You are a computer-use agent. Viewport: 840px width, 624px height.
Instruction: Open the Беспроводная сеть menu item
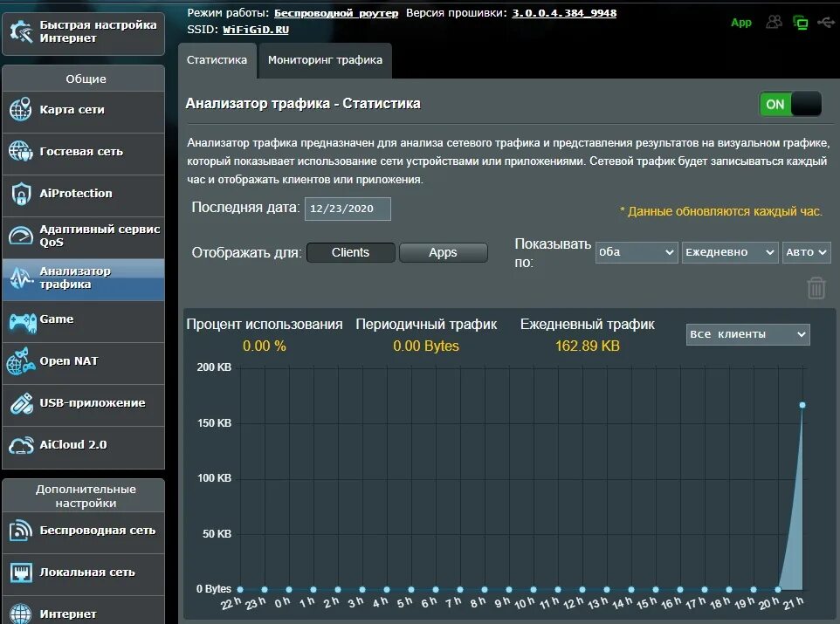[x=84, y=532]
